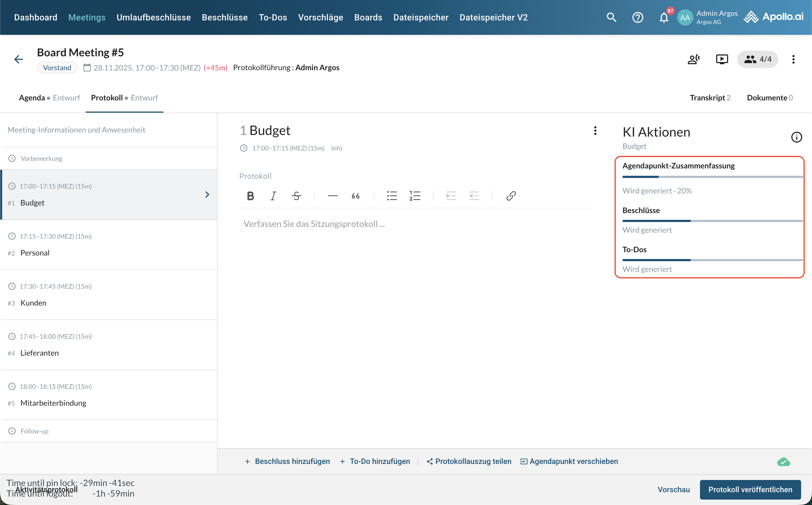
Task: Open the notifications bell
Action: tap(664, 17)
